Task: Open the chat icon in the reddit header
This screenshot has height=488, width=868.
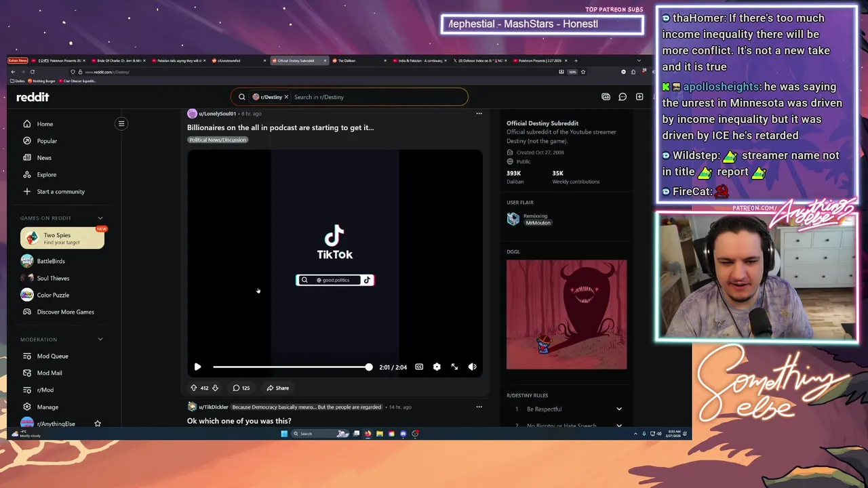Action: coord(623,97)
